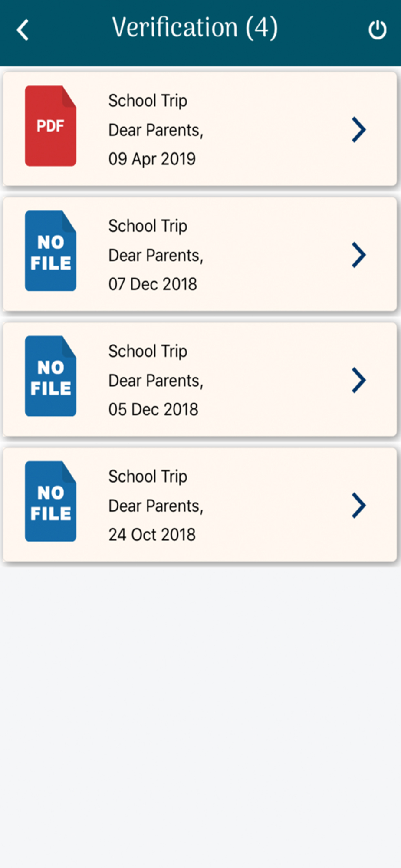
Task: Expand the 09 Apr 2019 entry chevron
Action: click(x=359, y=129)
